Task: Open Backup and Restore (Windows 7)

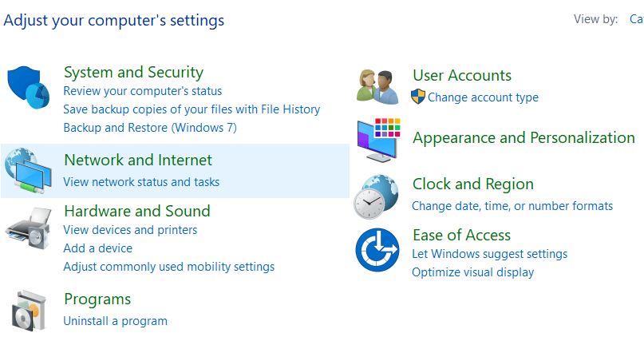Action: click(150, 128)
